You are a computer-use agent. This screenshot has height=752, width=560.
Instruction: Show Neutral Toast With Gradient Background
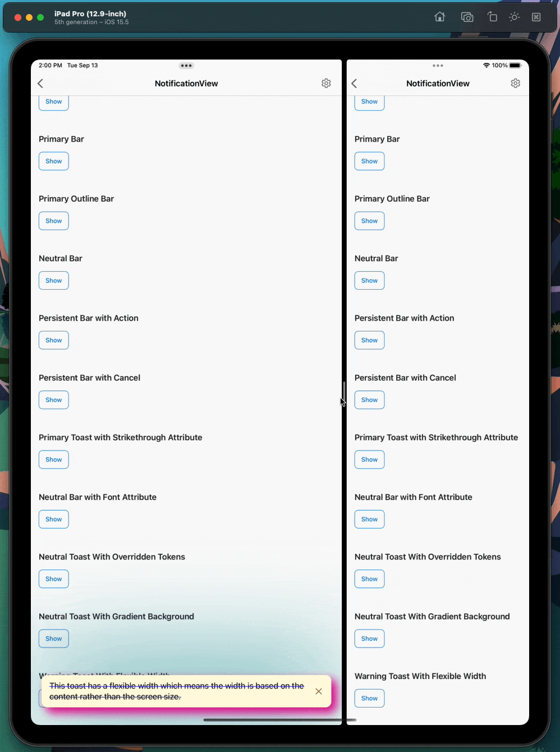pos(53,638)
